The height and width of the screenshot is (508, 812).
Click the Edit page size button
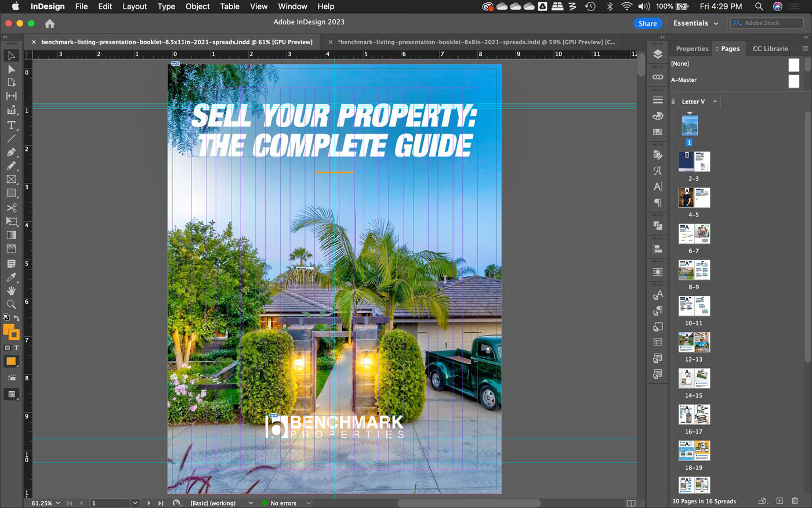coord(763,500)
